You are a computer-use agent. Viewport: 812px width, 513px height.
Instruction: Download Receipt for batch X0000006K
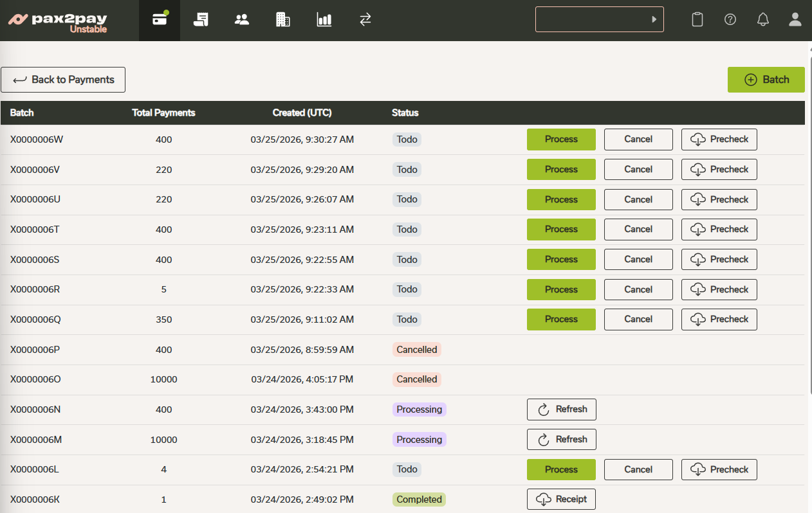561,500
